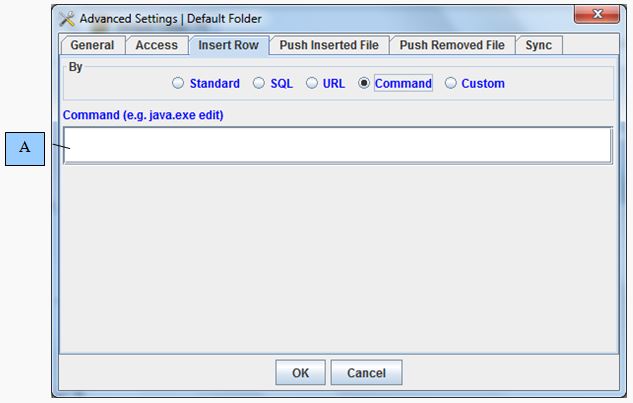This screenshot has height=403, width=633.
Task: Open the Push Removed File tab
Action: 453,45
